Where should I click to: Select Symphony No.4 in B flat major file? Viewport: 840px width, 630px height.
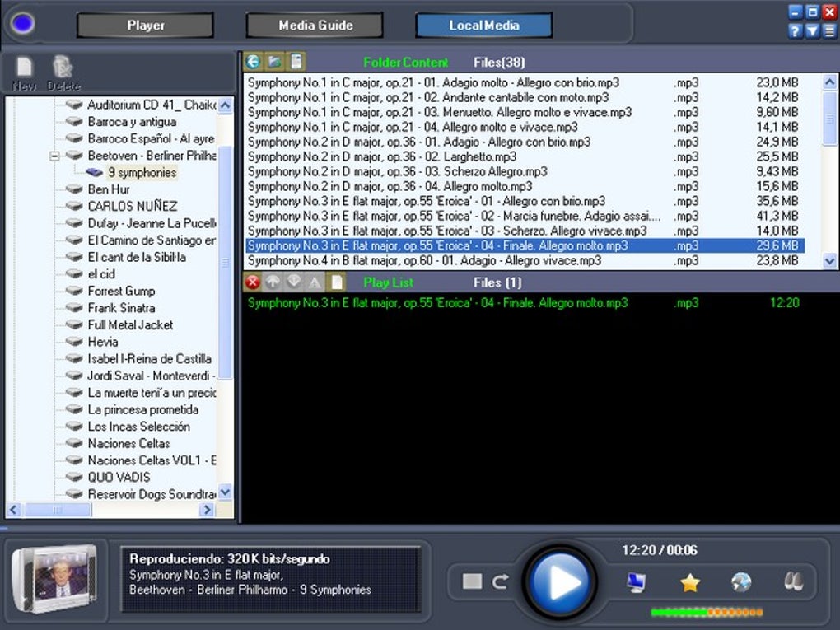[x=525, y=260]
